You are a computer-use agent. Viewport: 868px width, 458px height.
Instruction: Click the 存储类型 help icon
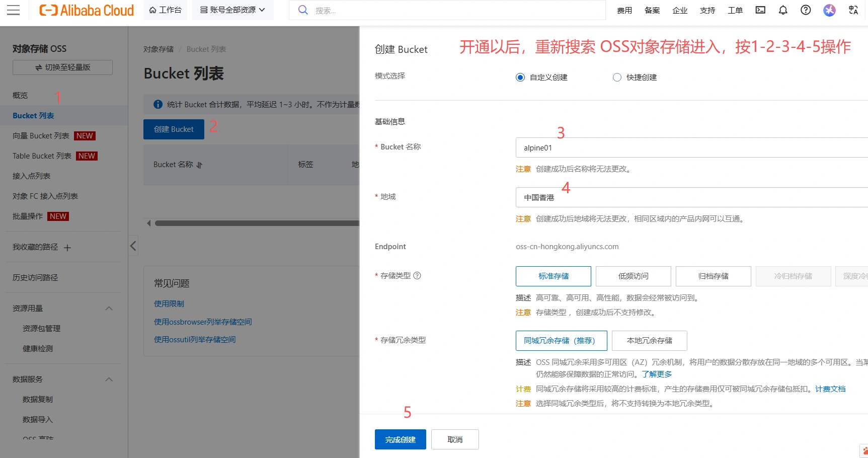pyautogui.click(x=417, y=275)
